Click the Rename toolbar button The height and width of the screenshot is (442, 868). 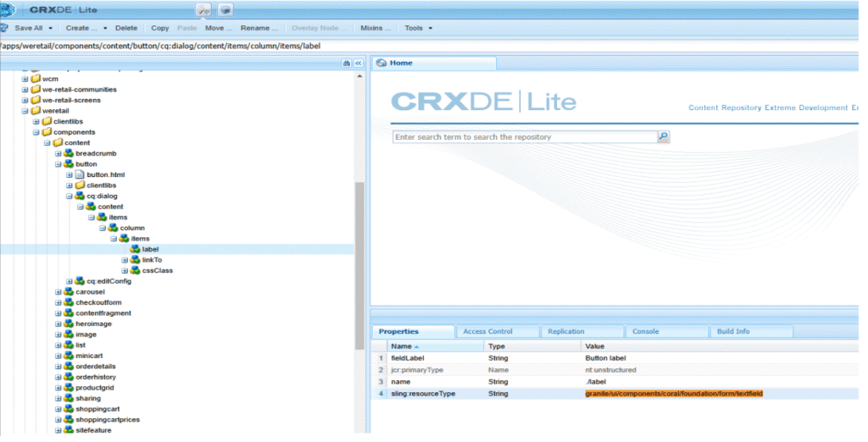(x=259, y=28)
